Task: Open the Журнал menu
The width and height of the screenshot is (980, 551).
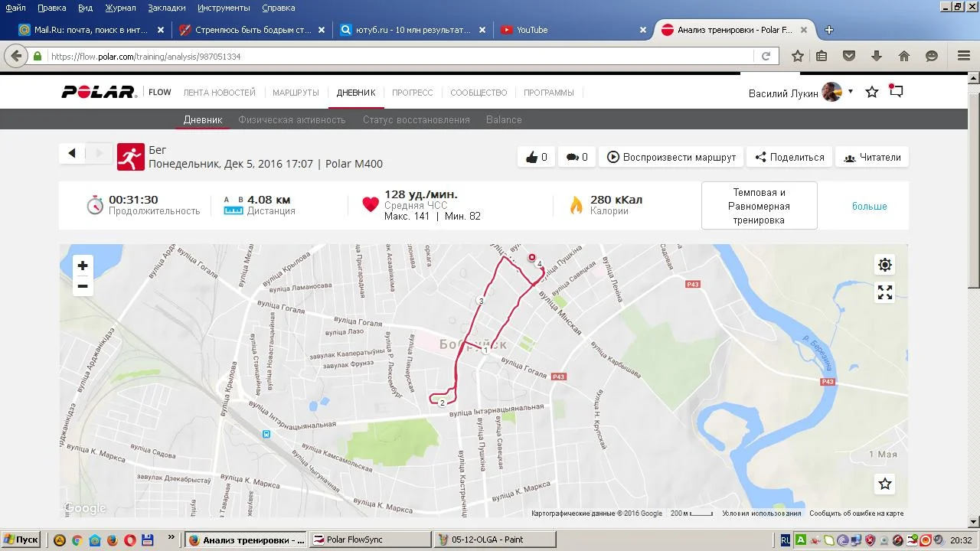Action: [x=120, y=8]
